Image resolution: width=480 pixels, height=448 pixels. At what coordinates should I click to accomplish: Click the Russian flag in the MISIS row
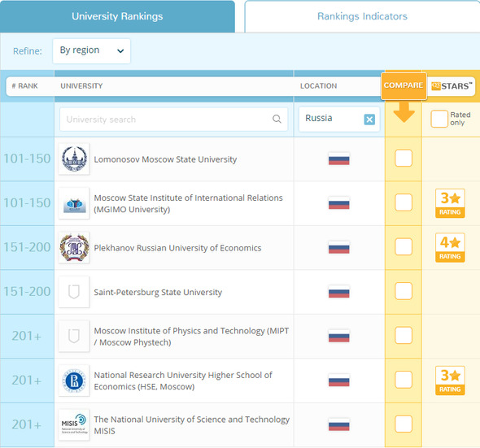(x=339, y=424)
